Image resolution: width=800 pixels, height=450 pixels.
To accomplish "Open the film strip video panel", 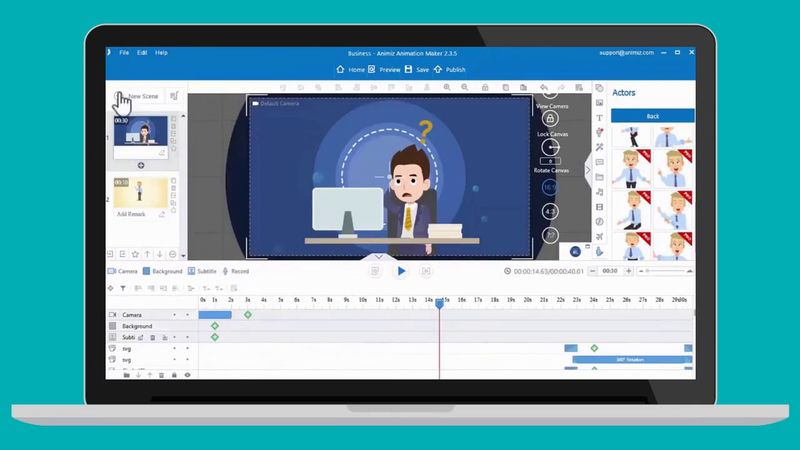I will (x=599, y=207).
